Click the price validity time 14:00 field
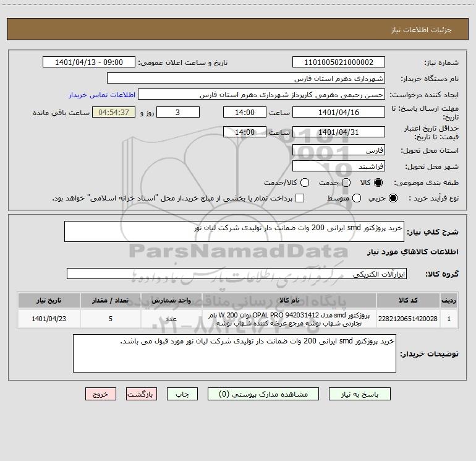 tap(245, 132)
